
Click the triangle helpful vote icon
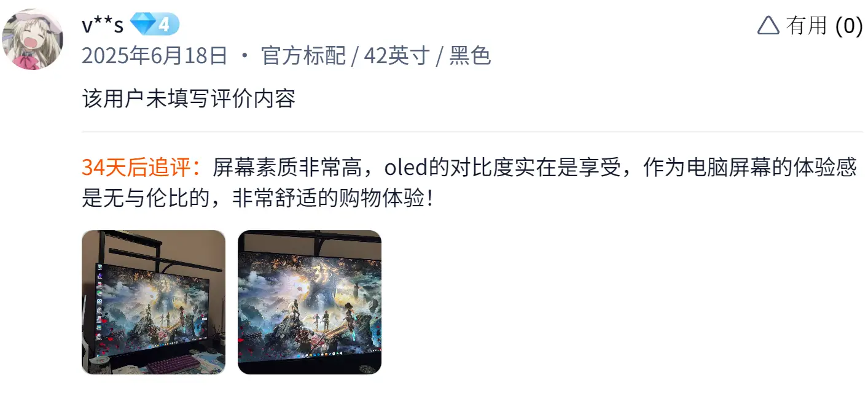[768, 25]
